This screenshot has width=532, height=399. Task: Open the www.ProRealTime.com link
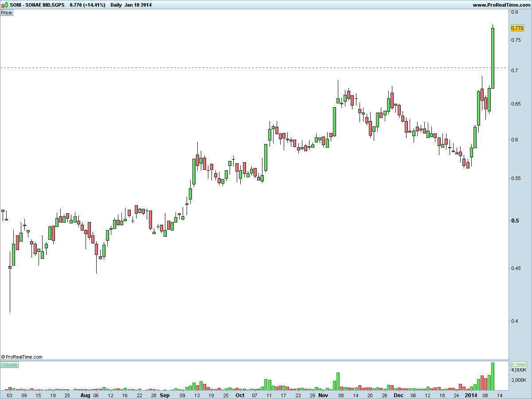pyautogui.click(x=501, y=5)
